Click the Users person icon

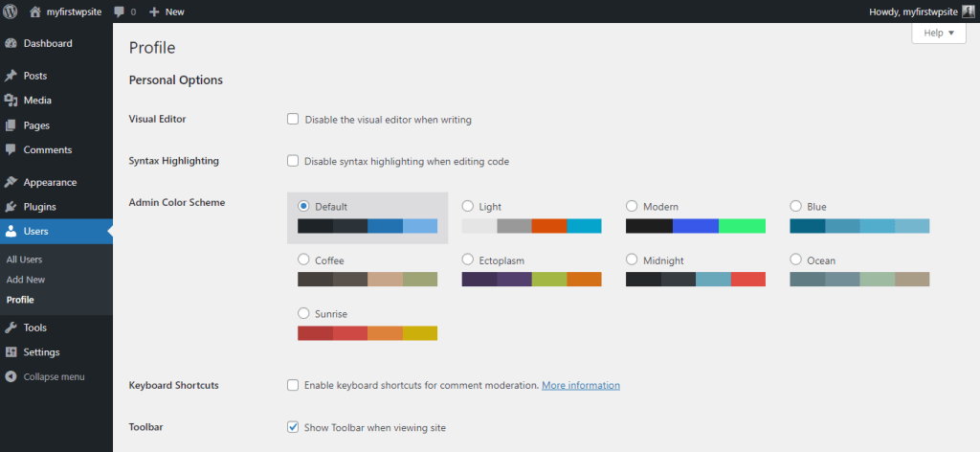coord(10,232)
